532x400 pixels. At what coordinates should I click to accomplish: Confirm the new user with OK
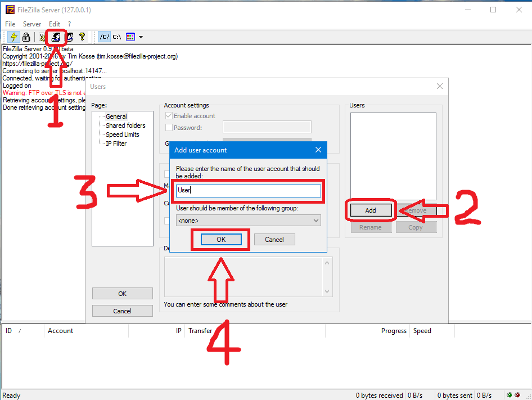coord(220,239)
